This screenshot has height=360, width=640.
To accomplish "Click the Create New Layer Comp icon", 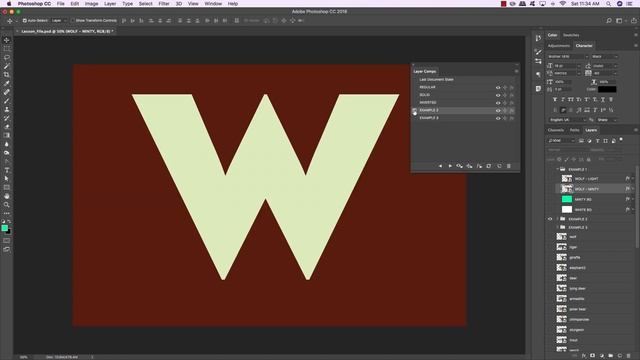I will [x=499, y=166].
